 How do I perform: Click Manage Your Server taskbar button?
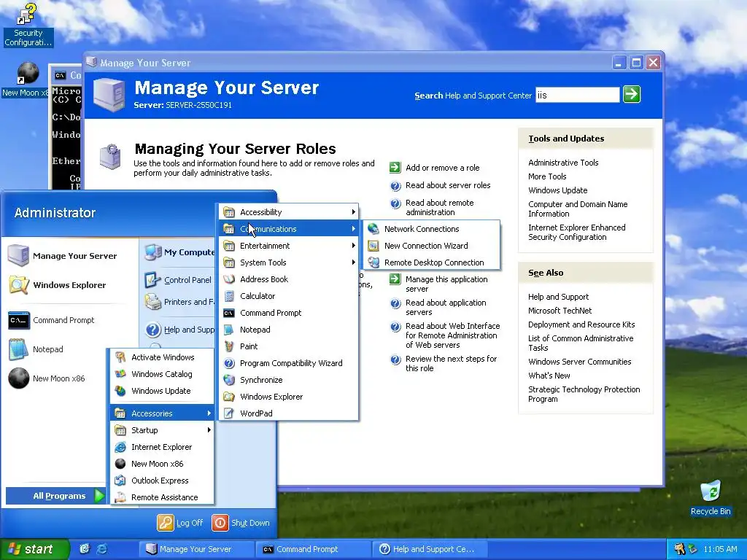(196, 549)
